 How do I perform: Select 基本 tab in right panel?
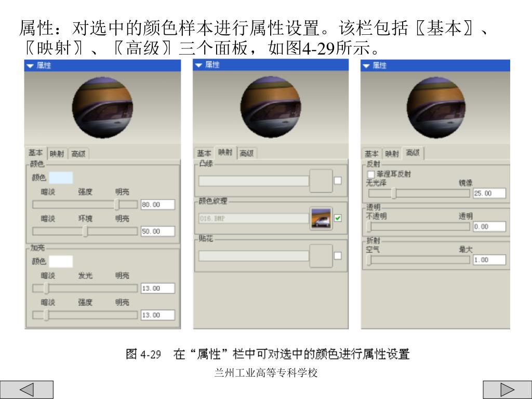click(371, 154)
